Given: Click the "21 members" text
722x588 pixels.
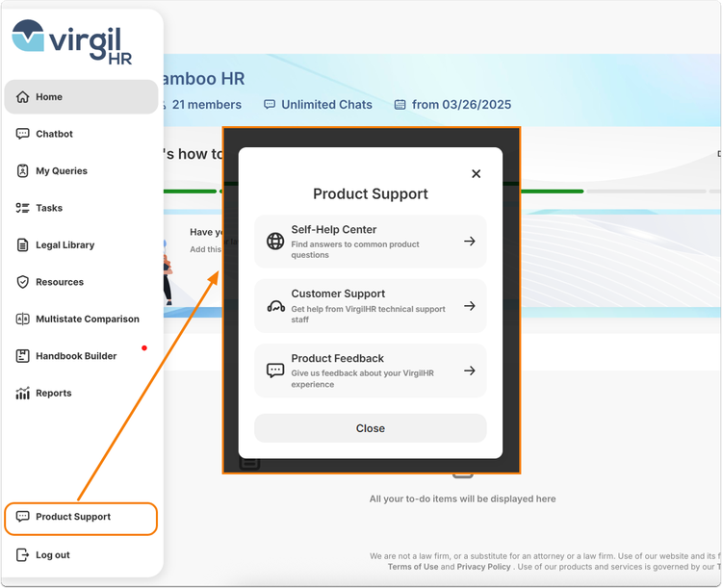Looking at the screenshot, I should pos(207,105).
